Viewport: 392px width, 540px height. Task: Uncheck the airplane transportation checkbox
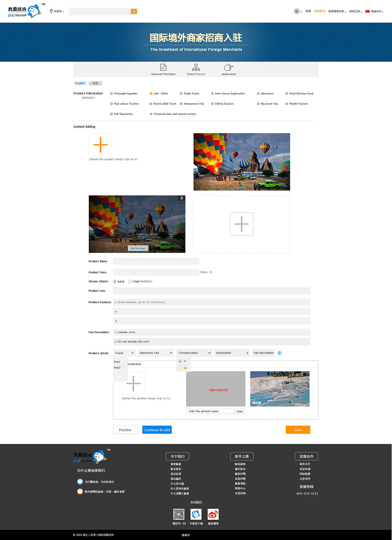pyautogui.click(x=180, y=361)
